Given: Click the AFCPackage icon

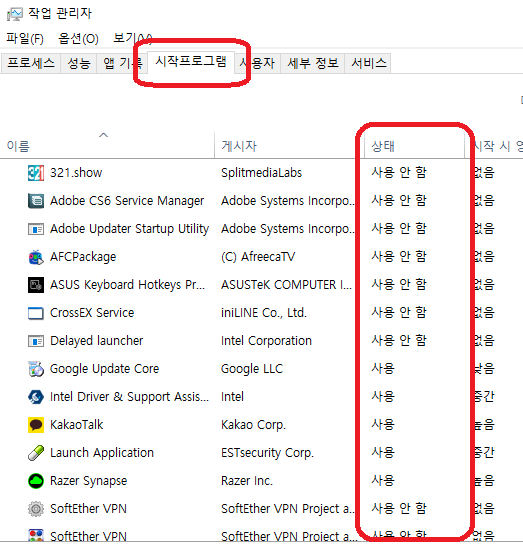Looking at the screenshot, I should pos(36,257).
